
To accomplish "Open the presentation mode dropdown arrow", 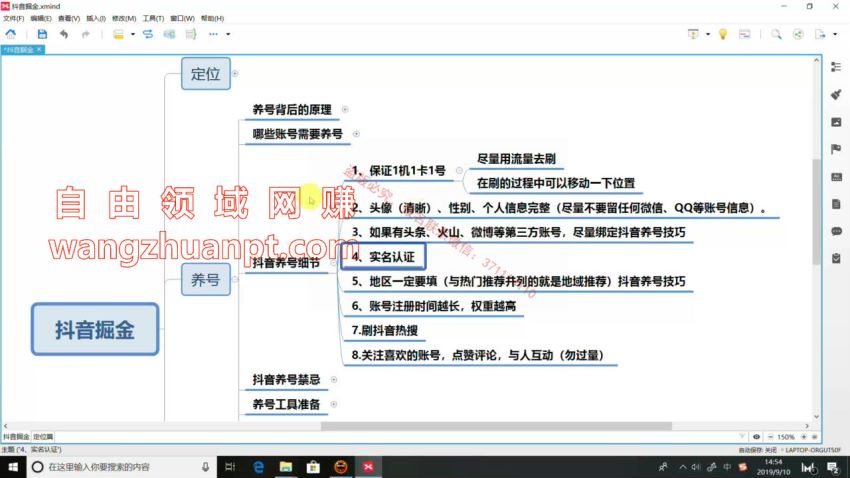I will pyautogui.click(x=707, y=34).
